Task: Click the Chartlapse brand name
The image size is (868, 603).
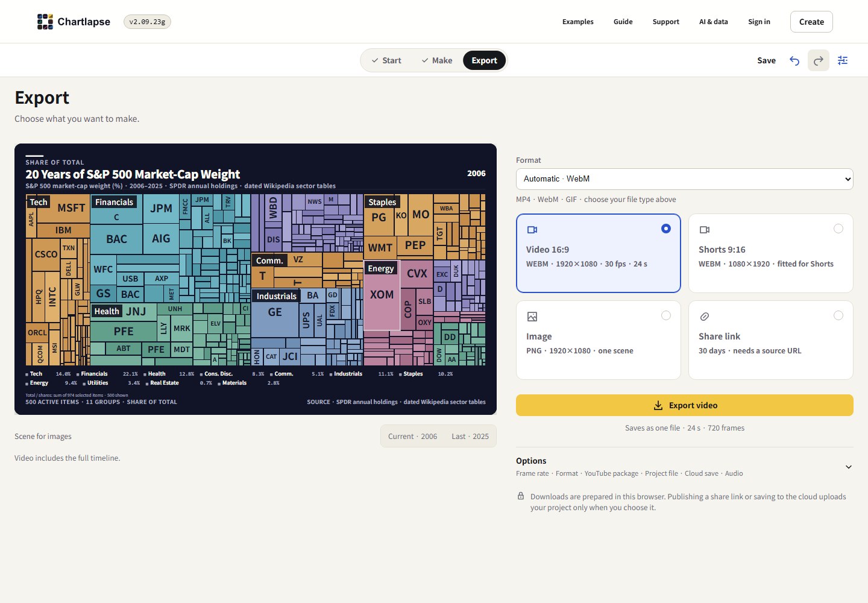Action: click(x=84, y=22)
